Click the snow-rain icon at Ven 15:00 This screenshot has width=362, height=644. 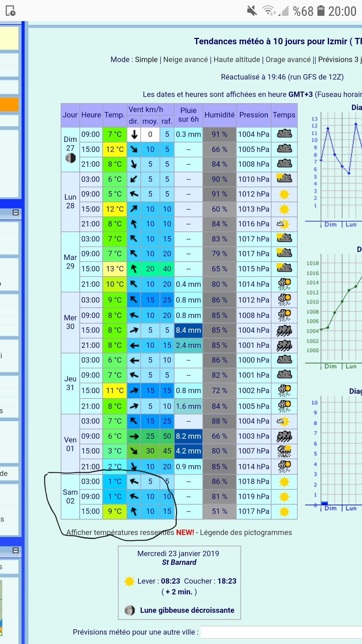pos(284,451)
